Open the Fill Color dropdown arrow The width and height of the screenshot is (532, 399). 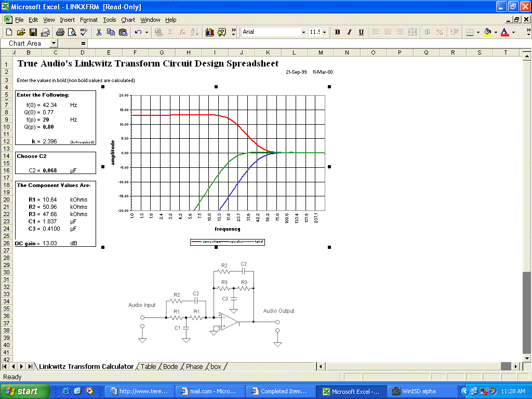tap(496, 32)
